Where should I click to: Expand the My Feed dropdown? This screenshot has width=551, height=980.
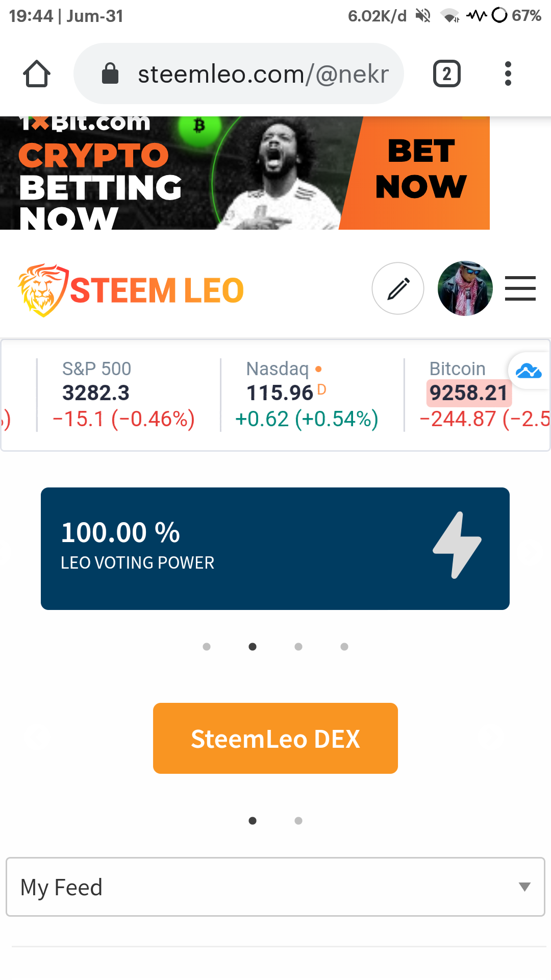point(275,887)
